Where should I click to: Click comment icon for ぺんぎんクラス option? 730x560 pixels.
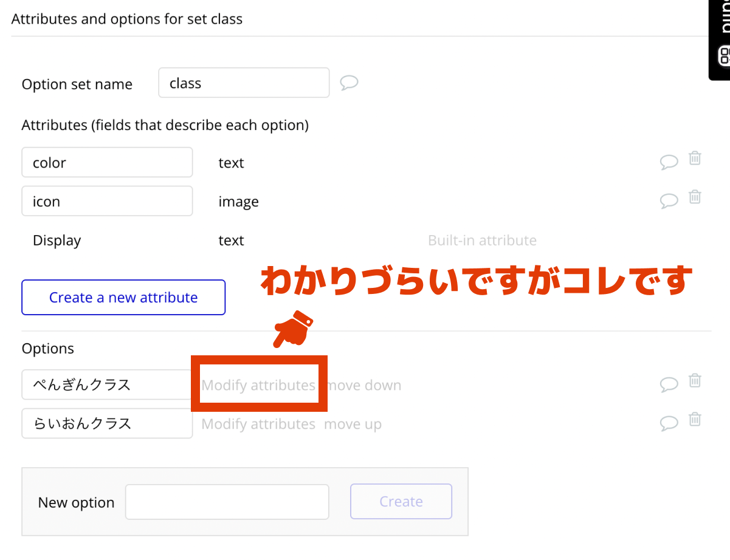669,384
